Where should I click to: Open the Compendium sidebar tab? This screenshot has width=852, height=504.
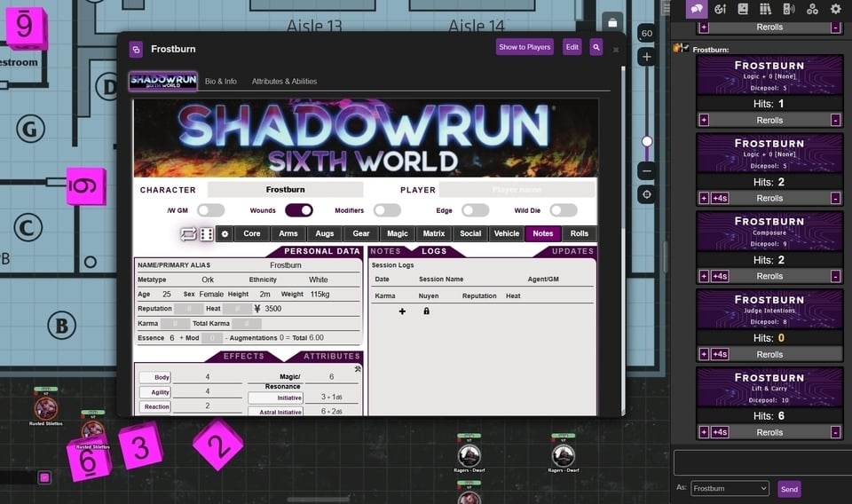point(766,9)
